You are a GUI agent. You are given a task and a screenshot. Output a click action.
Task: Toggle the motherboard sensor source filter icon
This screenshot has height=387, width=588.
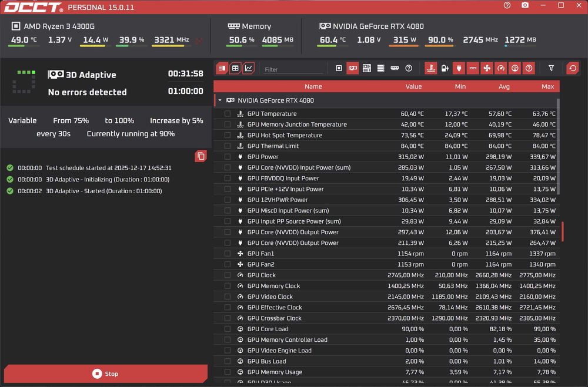(x=367, y=68)
